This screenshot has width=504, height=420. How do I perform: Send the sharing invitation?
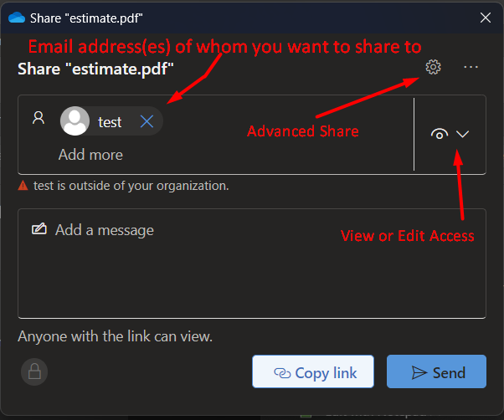pos(436,371)
